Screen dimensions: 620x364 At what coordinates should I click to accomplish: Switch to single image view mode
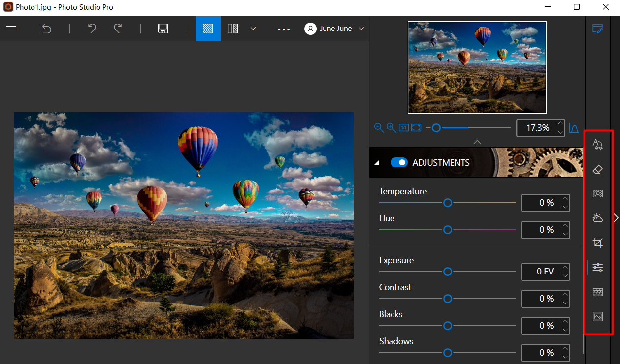(x=208, y=29)
